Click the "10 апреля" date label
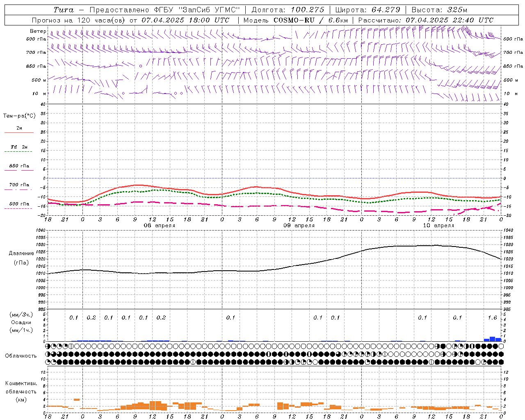 (438, 226)
